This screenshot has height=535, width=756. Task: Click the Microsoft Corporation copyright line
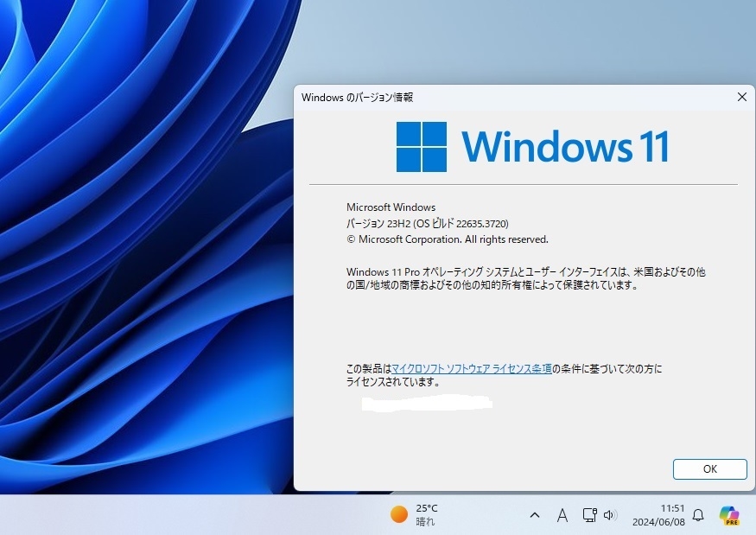[x=448, y=239]
